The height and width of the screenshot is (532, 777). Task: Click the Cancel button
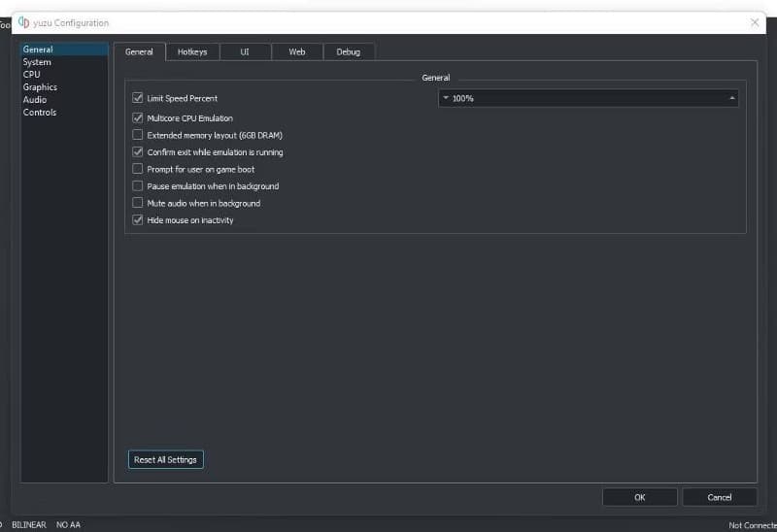pos(720,497)
